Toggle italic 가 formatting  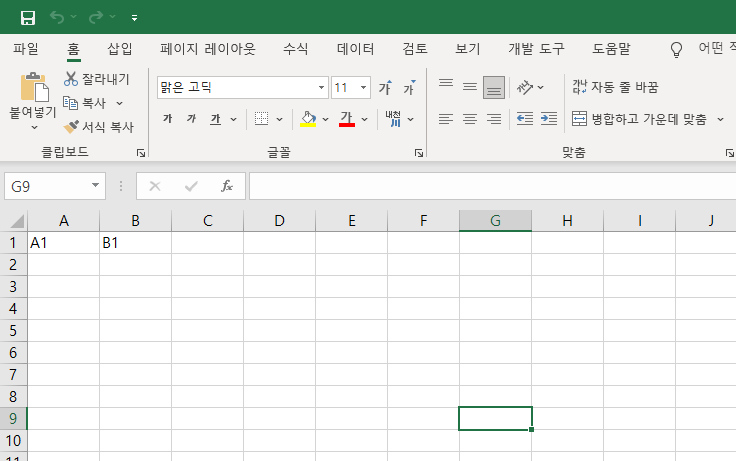click(191, 119)
